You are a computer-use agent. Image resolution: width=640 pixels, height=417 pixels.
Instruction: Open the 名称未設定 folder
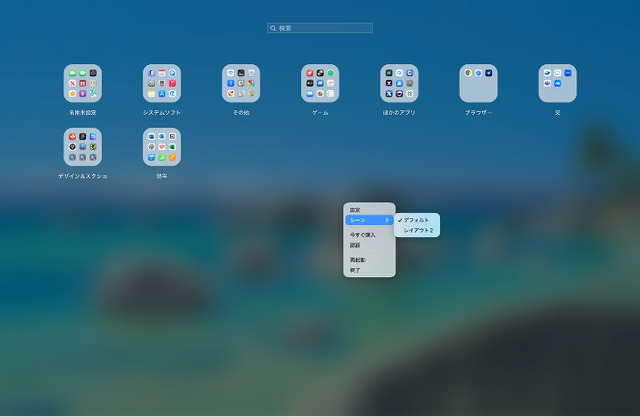click(x=83, y=84)
